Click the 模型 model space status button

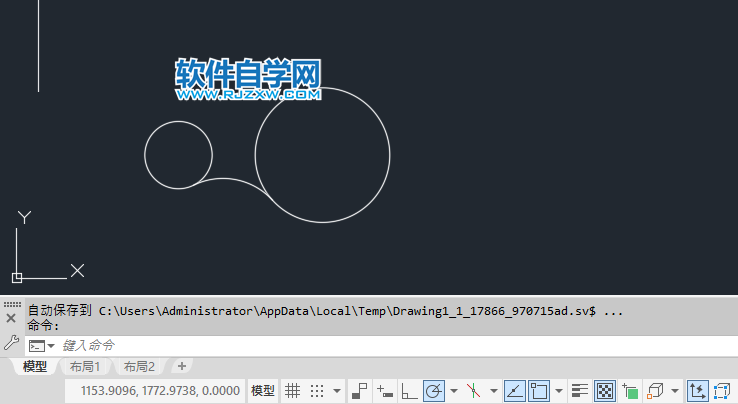tap(263, 391)
